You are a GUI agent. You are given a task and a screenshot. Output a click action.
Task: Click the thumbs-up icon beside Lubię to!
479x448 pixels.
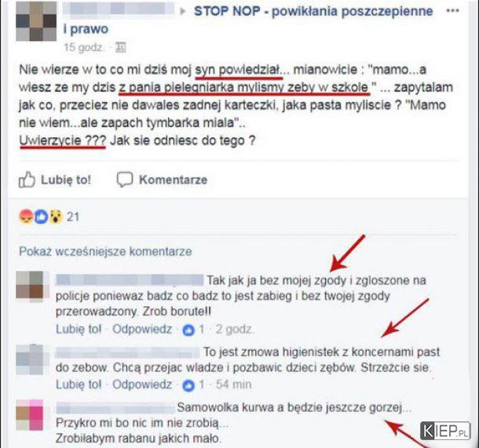(x=27, y=180)
